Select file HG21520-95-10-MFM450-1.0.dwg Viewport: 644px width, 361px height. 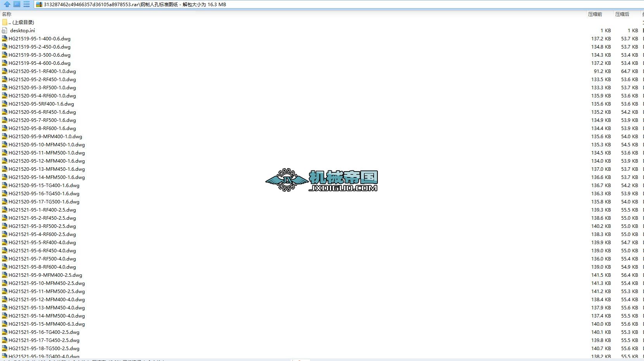[x=47, y=144]
